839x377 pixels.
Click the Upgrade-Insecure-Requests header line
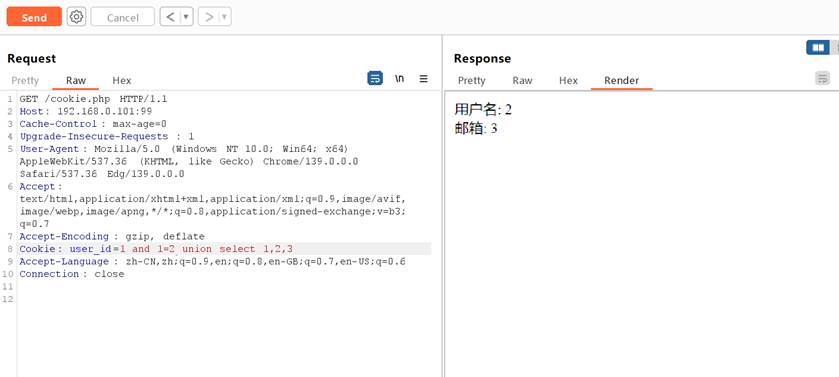(107, 136)
